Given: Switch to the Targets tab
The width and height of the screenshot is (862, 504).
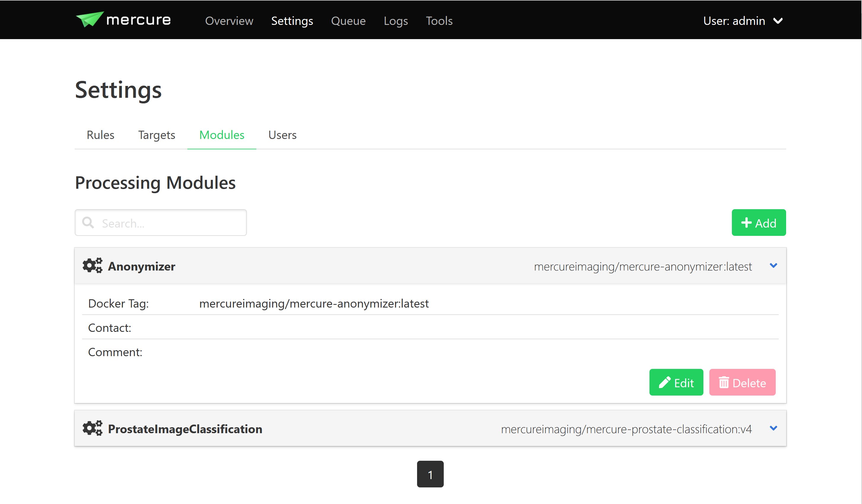Looking at the screenshot, I should [x=156, y=135].
